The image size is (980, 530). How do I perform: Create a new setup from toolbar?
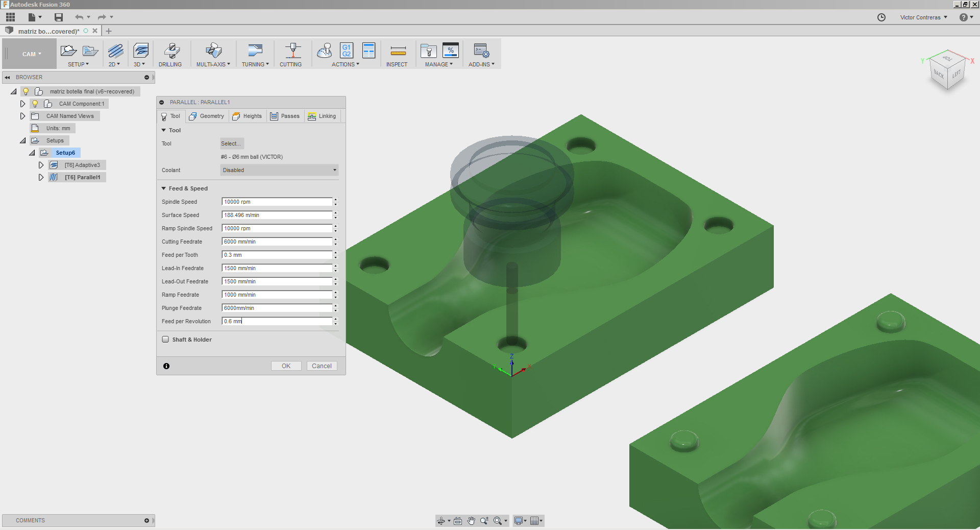pyautogui.click(x=68, y=51)
